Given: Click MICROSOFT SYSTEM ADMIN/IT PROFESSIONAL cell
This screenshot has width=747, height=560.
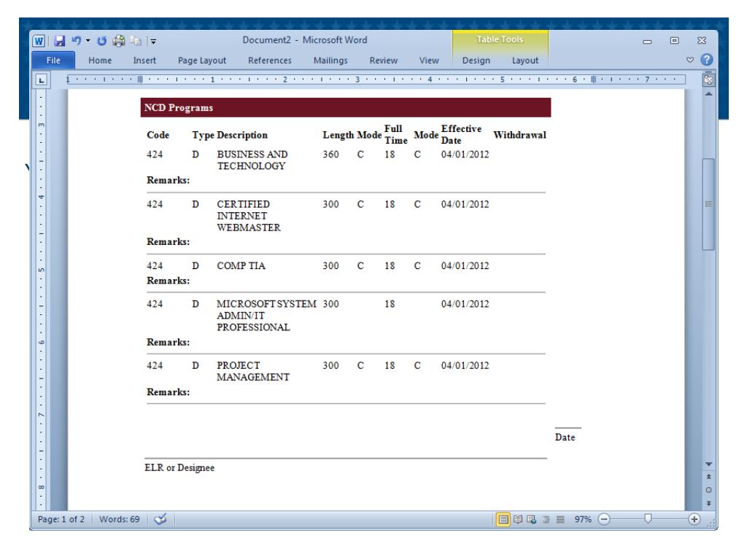Looking at the screenshot, I should coord(266,315).
